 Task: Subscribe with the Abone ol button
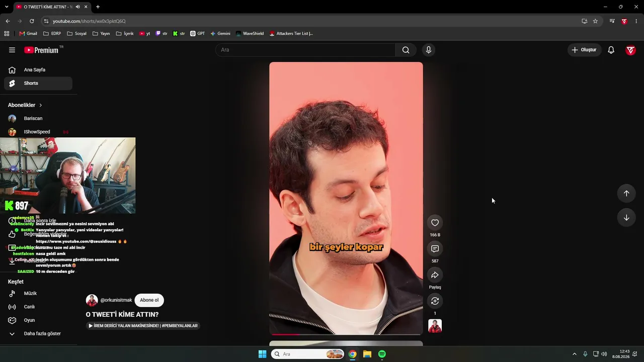click(149, 300)
